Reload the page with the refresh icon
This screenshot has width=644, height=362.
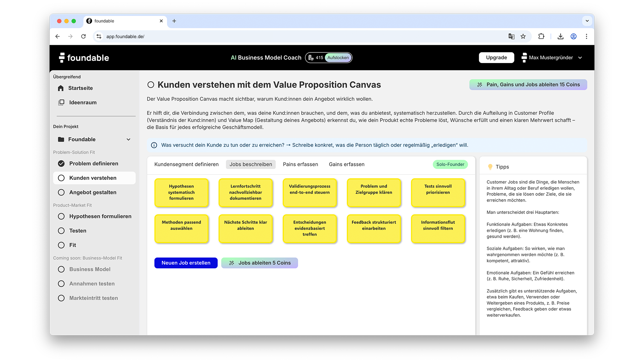(x=83, y=36)
